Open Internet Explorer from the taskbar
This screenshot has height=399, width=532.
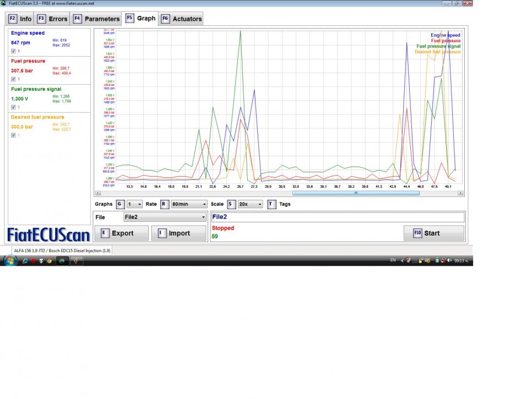25,260
